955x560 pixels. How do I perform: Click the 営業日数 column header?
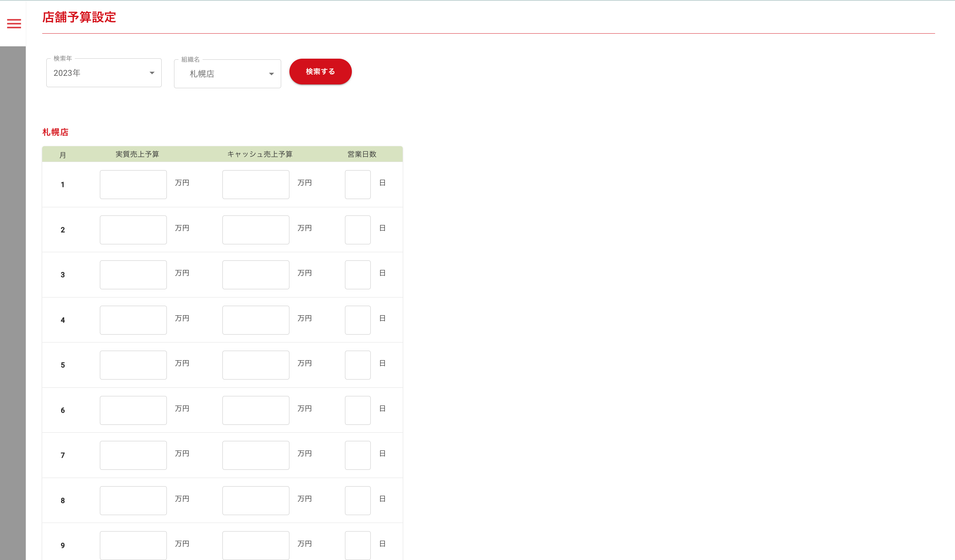[361, 154]
